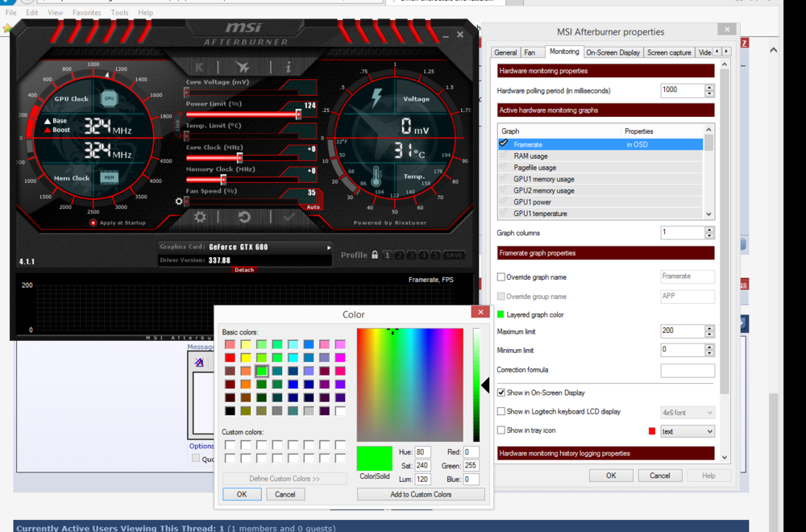Open the information i icon

(288, 68)
